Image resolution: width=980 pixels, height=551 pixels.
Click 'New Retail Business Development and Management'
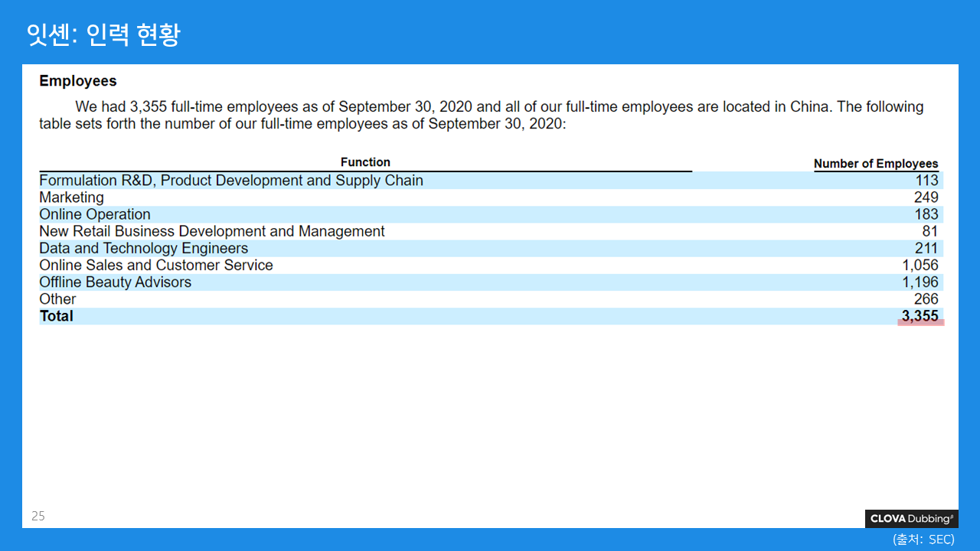(x=212, y=231)
